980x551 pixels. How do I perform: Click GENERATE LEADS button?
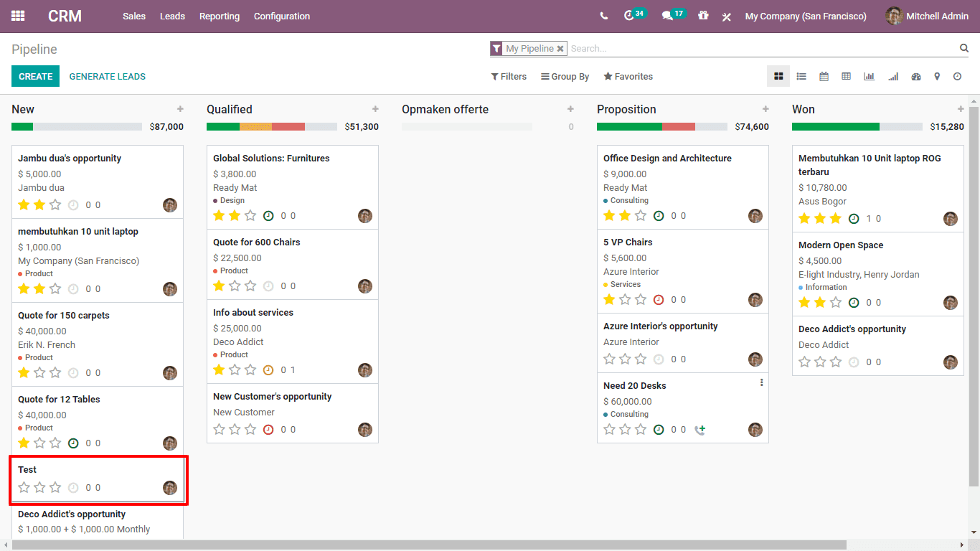click(108, 76)
